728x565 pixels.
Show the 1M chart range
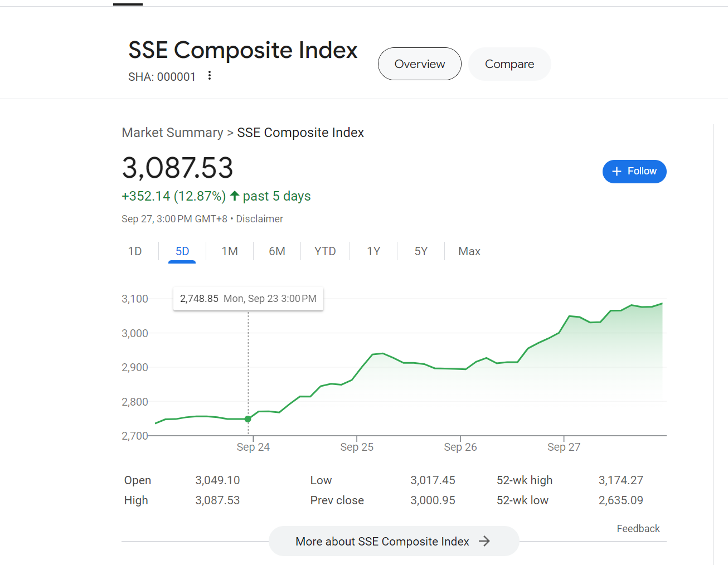[230, 251]
